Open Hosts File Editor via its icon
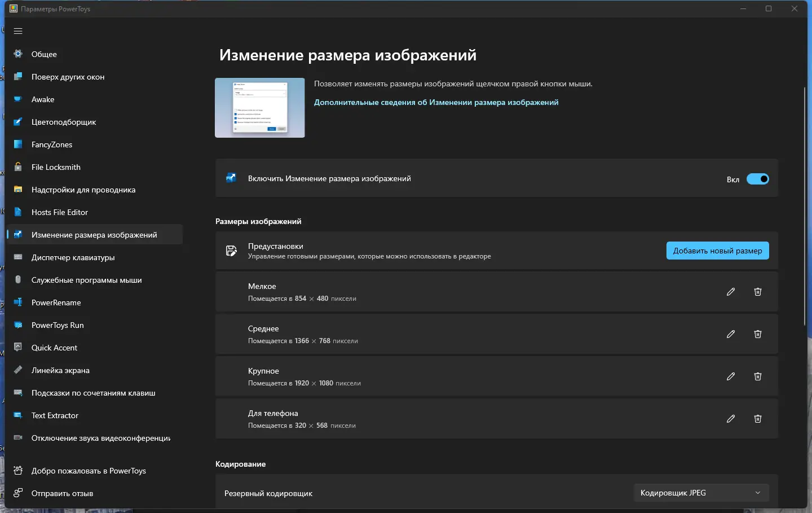The width and height of the screenshot is (812, 513). pos(17,212)
